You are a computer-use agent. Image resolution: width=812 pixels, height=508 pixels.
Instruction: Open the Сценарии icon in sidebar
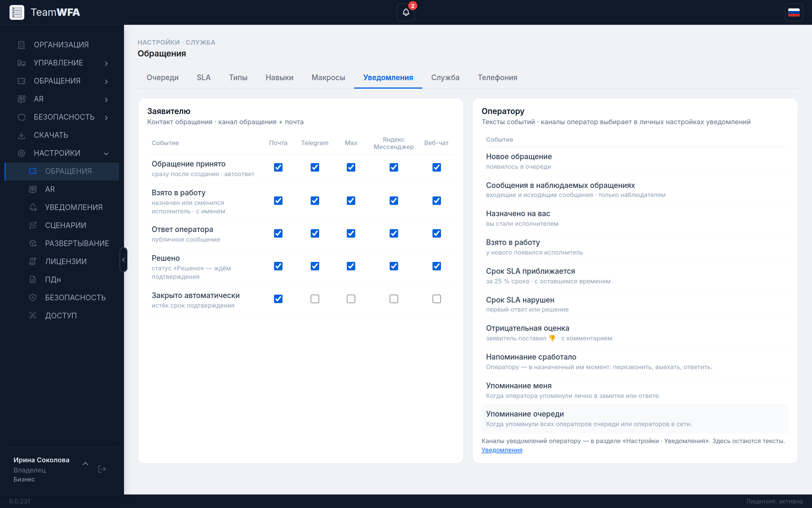33,225
